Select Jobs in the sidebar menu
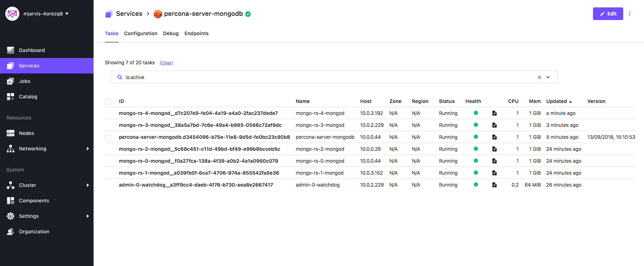The image size is (644, 266). click(x=47, y=81)
